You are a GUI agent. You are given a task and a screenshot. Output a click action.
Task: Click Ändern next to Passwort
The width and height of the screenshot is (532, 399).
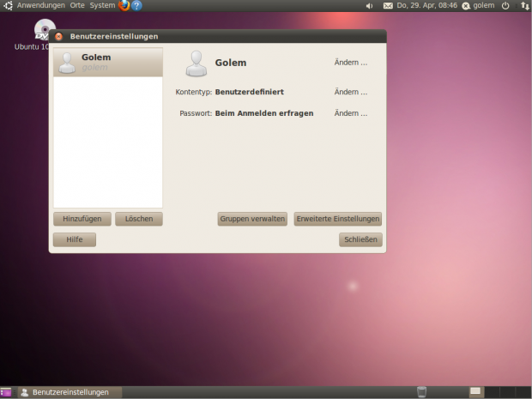coord(350,113)
